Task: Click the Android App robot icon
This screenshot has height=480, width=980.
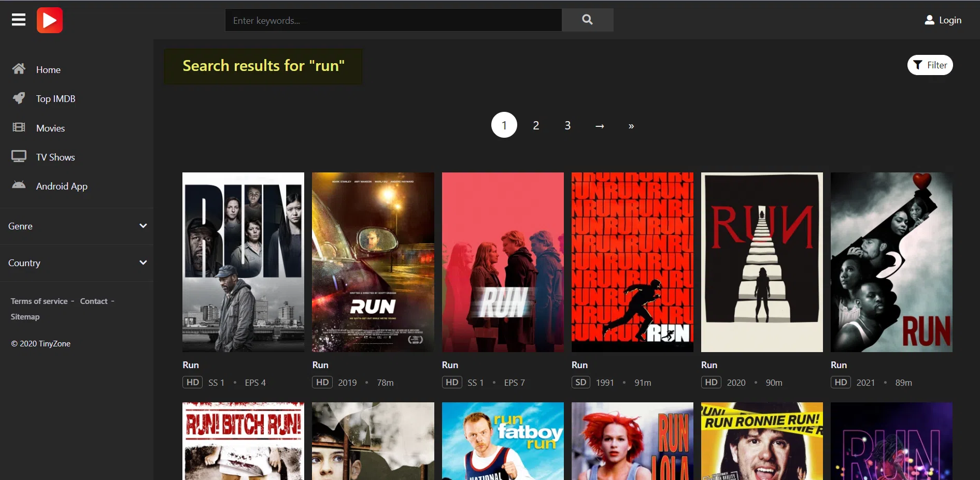Action: 19,185
